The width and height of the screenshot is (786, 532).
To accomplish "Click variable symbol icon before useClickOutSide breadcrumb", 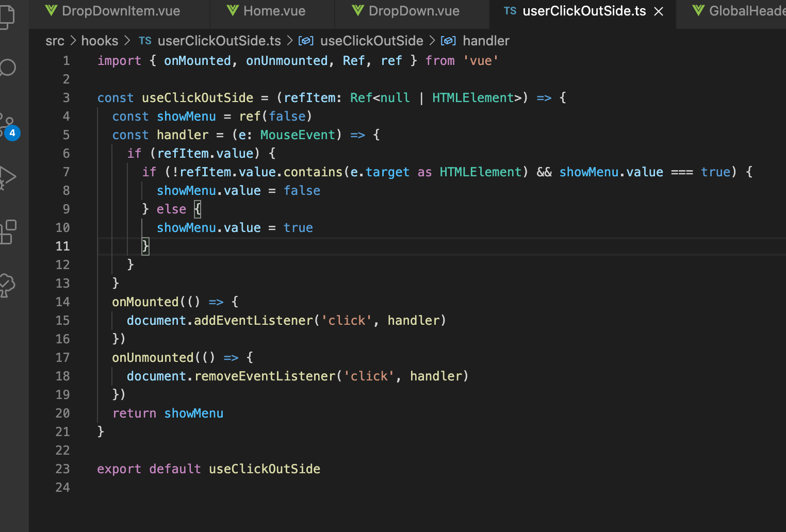I will point(306,41).
